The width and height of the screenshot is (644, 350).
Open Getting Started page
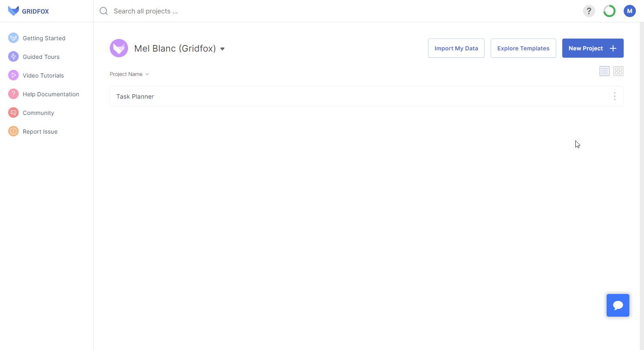pyautogui.click(x=44, y=38)
